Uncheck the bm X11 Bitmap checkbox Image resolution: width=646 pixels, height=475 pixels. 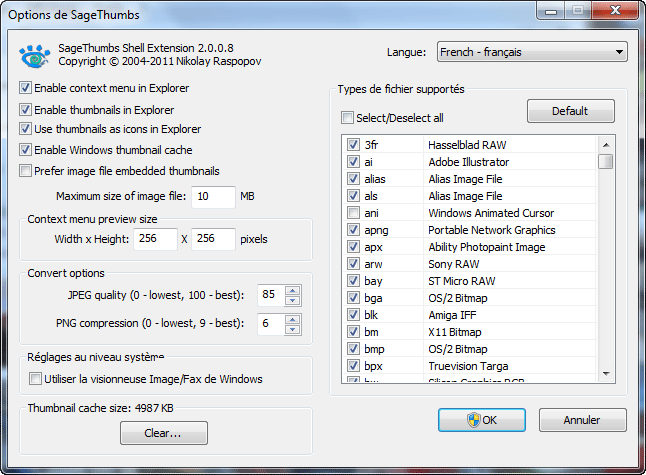tap(353, 332)
